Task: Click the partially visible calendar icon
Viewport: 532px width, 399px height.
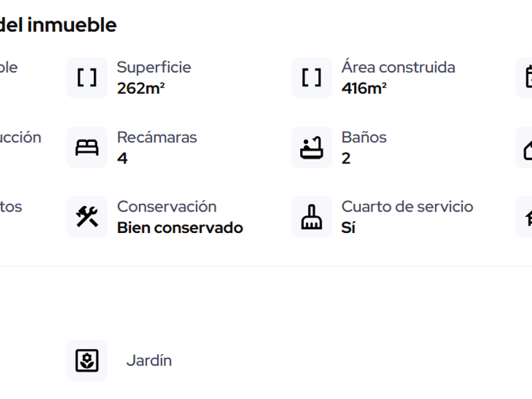Action: [527, 77]
